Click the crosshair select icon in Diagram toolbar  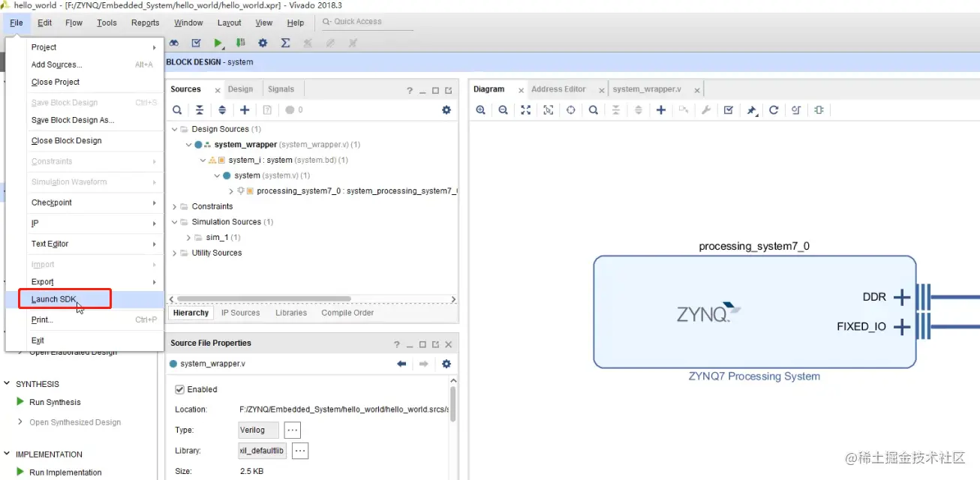(x=571, y=110)
